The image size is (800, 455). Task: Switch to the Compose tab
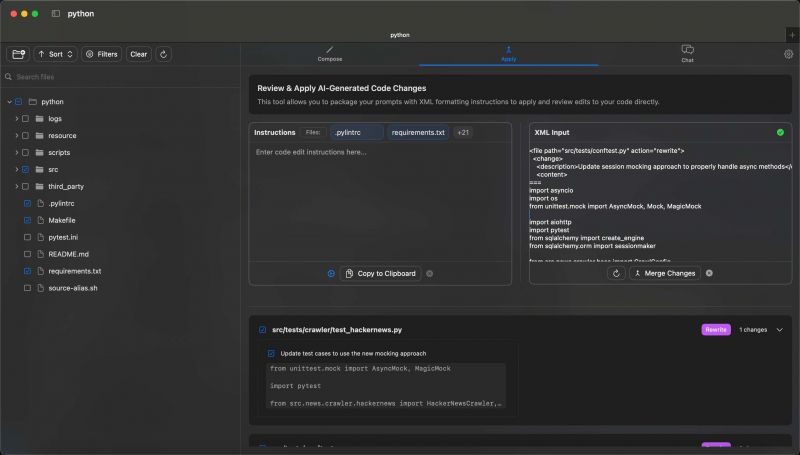330,54
